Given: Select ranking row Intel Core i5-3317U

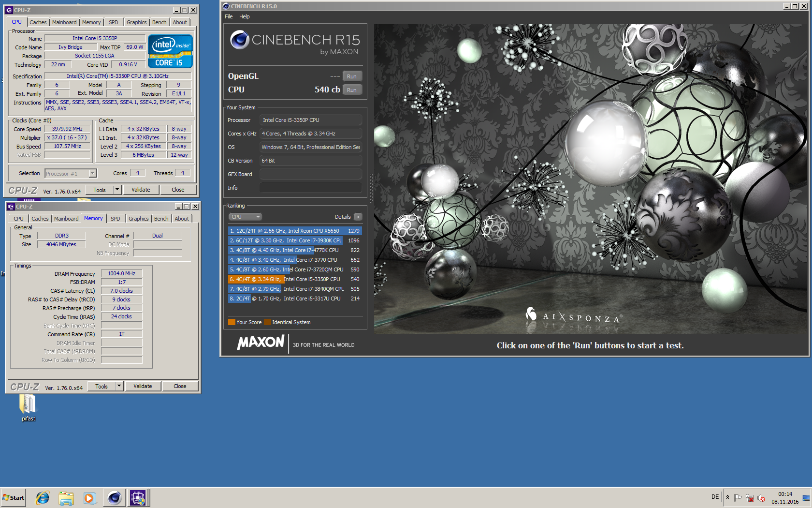Looking at the screenshot, I should (x=295, y=299).
